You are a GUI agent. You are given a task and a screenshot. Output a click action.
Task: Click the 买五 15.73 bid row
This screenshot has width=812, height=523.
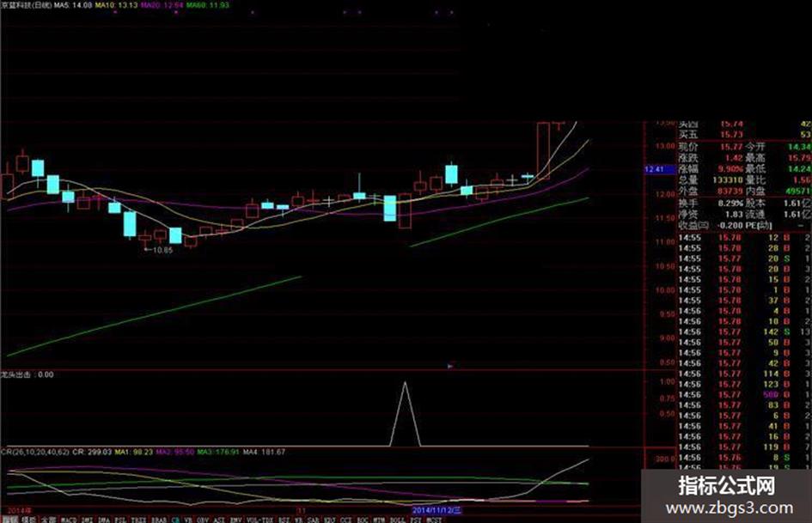[x=745, y=135]
